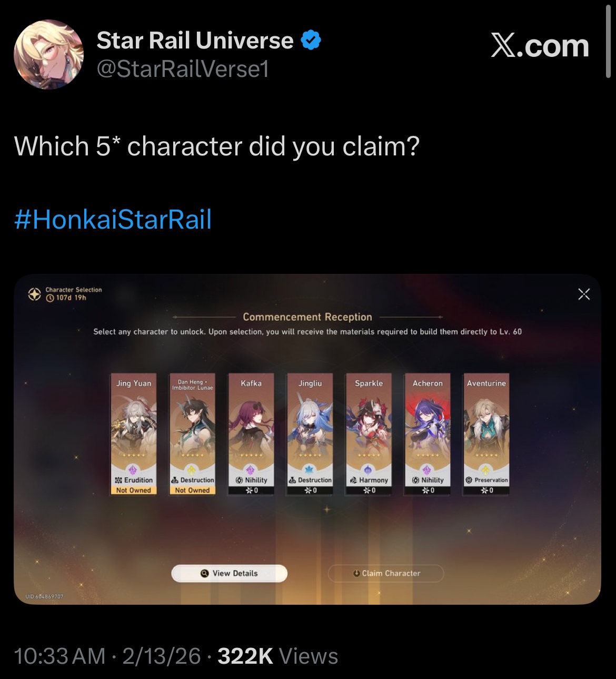
Task: Close the Character Selection screen with X
Action: [584, 294]
